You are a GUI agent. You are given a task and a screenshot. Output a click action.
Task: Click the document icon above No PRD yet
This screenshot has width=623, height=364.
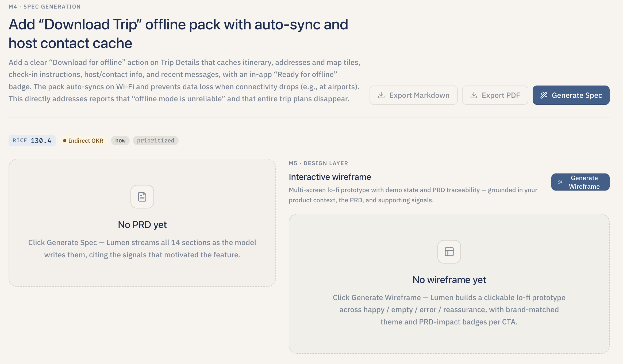point(142,197)
